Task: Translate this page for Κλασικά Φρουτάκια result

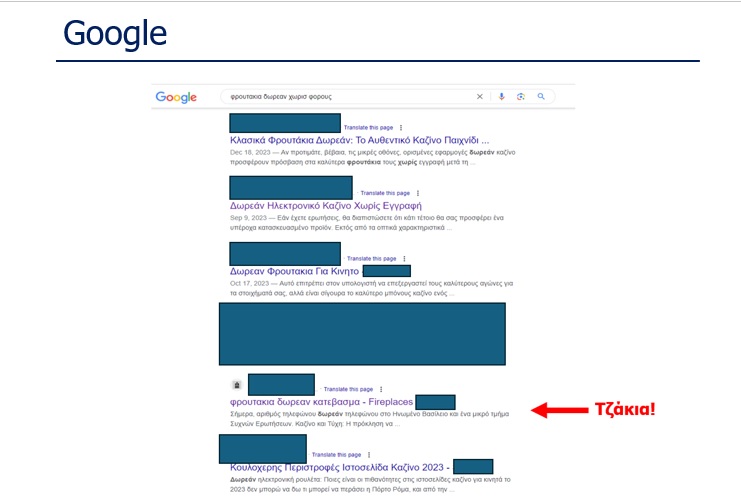Action: point(368,128)
